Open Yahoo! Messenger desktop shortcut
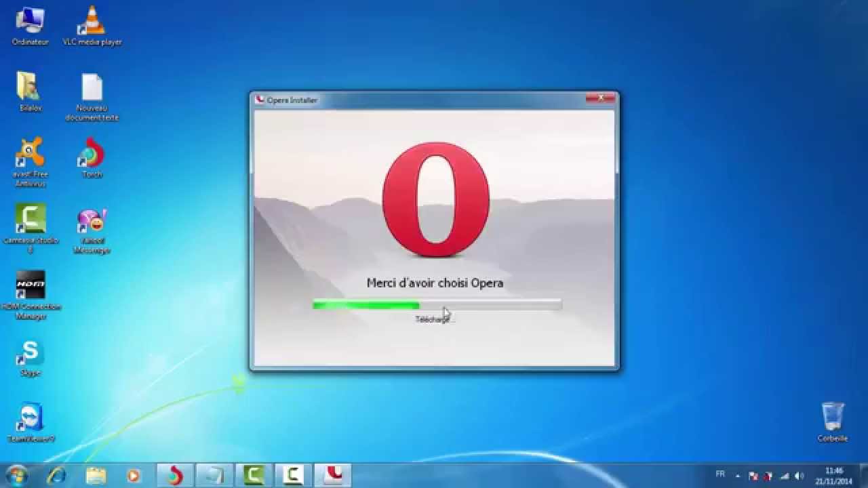 (92, 231)
